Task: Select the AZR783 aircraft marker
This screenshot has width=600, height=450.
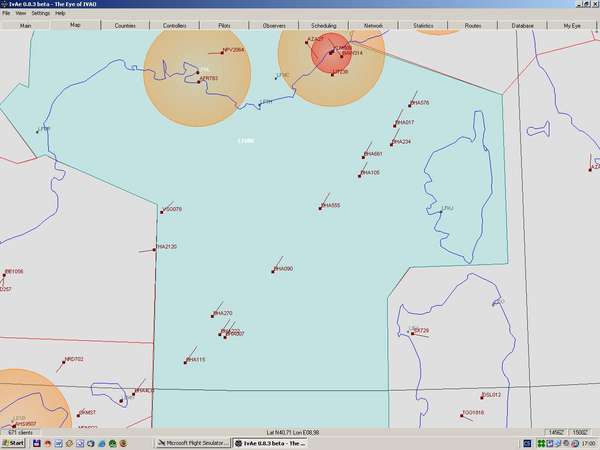Action: pyautogui.click(x=199, y=82)
